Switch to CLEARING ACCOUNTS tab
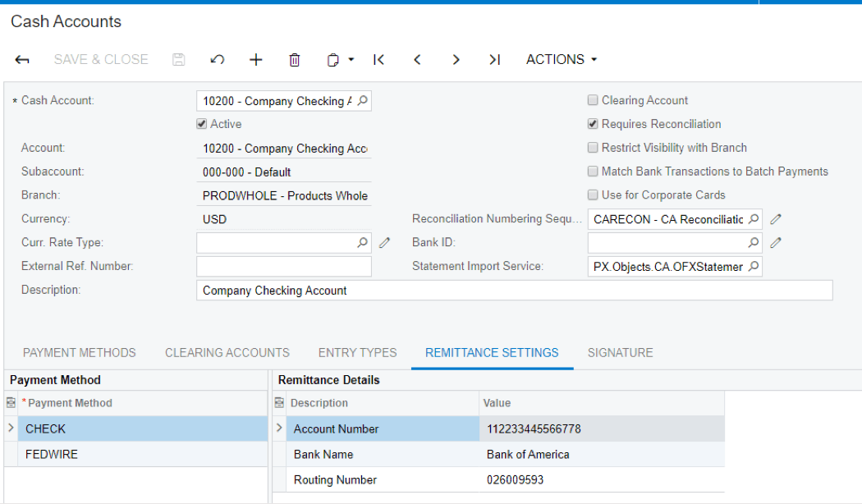This screenshot has height=504, width=862. click(x=227, y=353)
